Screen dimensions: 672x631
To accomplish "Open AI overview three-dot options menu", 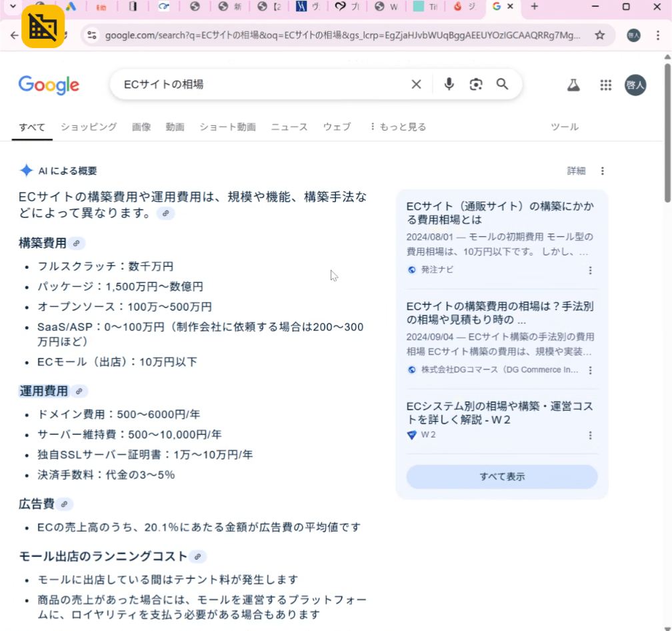I will click(x=603, y=171).
